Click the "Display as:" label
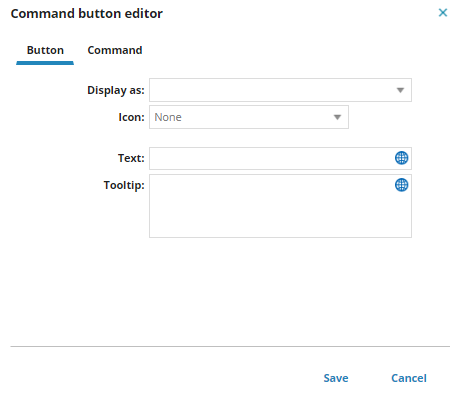Image resolution: width=460 pixels, height=400 pixels. coord(116,90)
